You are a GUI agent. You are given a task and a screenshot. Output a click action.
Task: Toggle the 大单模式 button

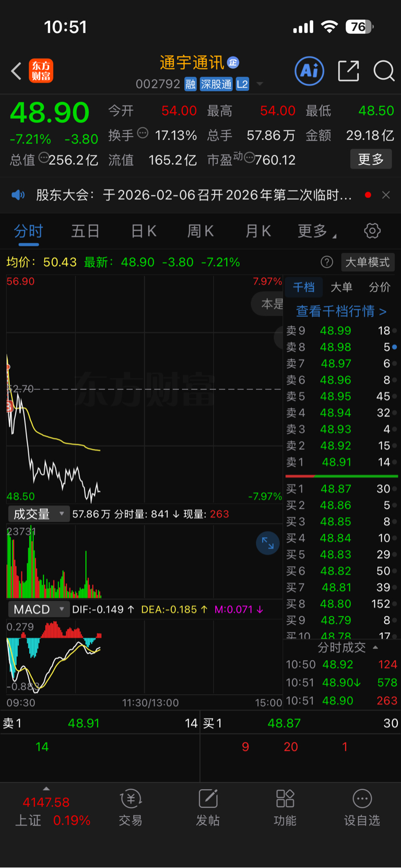coord(368,262)
